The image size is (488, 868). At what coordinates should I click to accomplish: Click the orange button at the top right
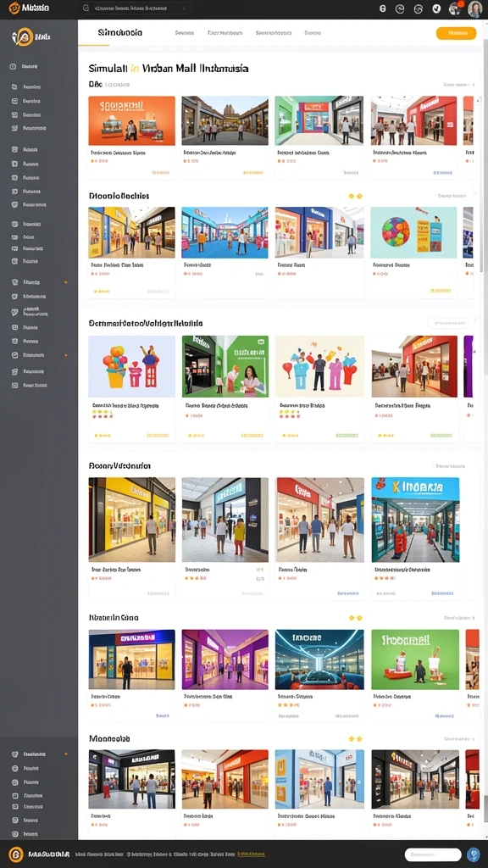[x=456, y=33]
